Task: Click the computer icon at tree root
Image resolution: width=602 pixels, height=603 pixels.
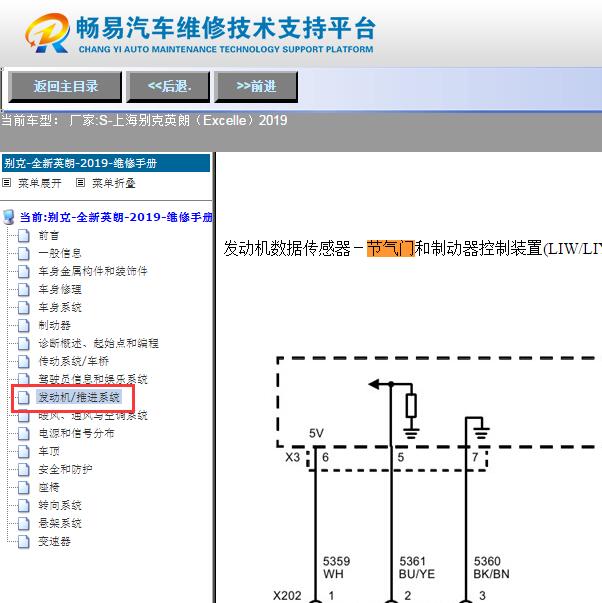Action: 8,217
